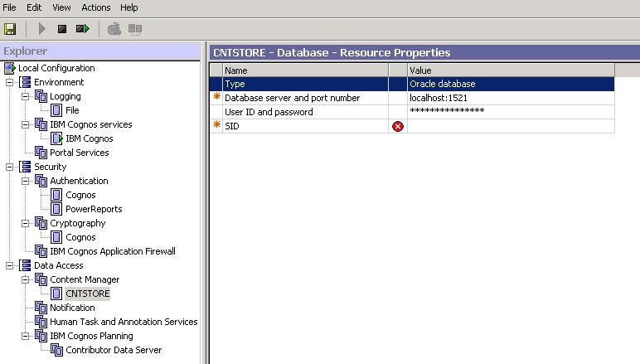Click the masked User ID and password value
Screen dimensions: 640x364
511,112
